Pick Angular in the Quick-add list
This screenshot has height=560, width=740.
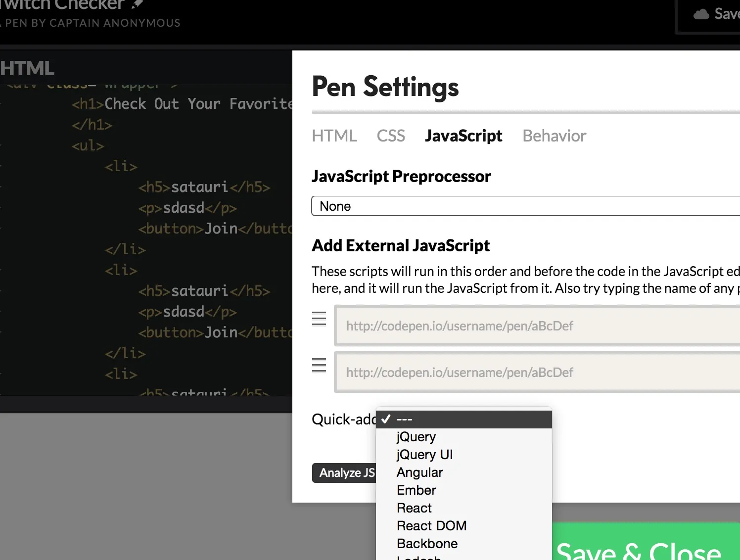pyautogui.click(x=464, y=472)
